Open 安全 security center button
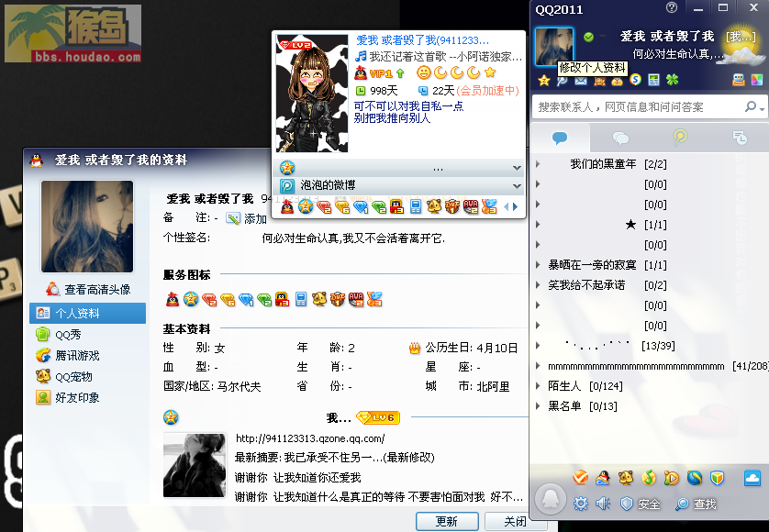Image resolution: width=769 pixels, height=532 pixels. (x=640, y=504)
